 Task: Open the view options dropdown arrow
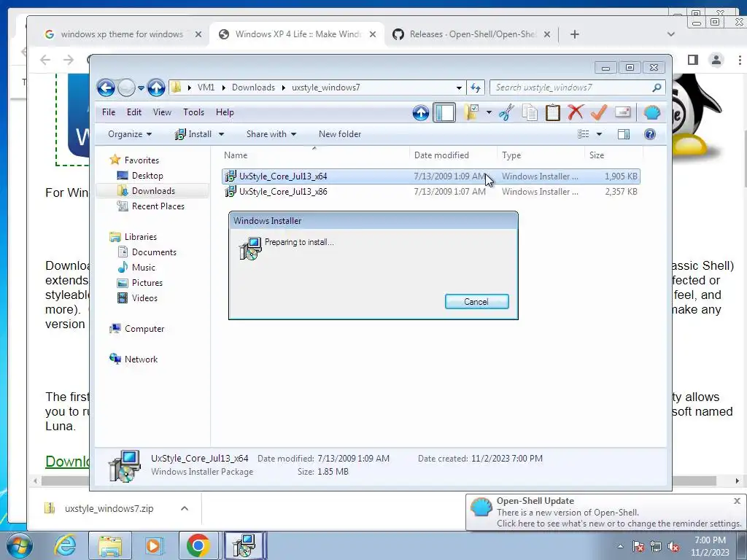pyautogui.click(x=600, y=134)
